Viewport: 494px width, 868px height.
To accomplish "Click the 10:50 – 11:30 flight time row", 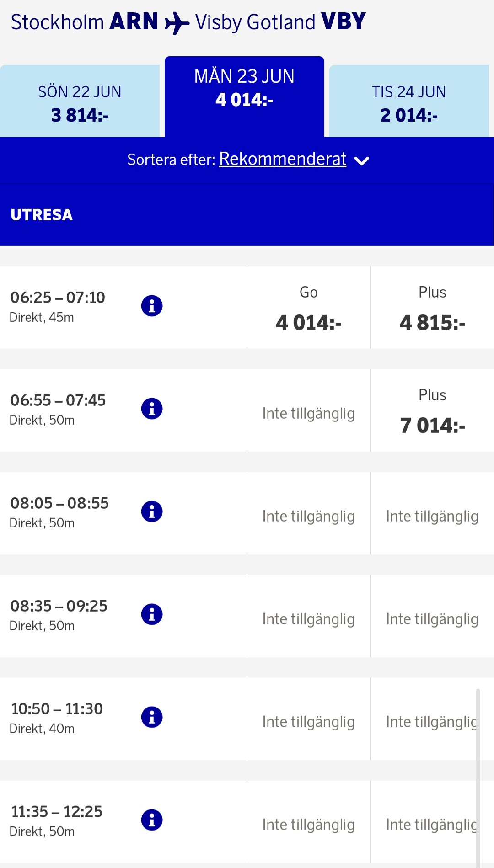I will (57, 717).
